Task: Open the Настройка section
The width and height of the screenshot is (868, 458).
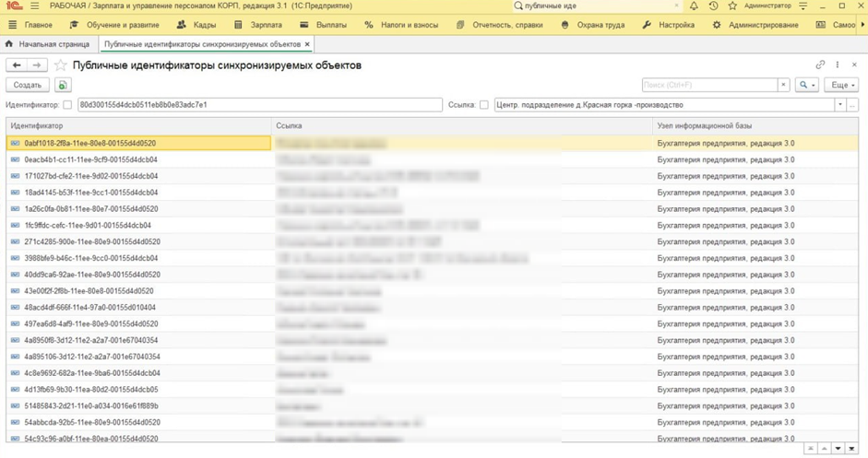Action: tap(668, 25)
